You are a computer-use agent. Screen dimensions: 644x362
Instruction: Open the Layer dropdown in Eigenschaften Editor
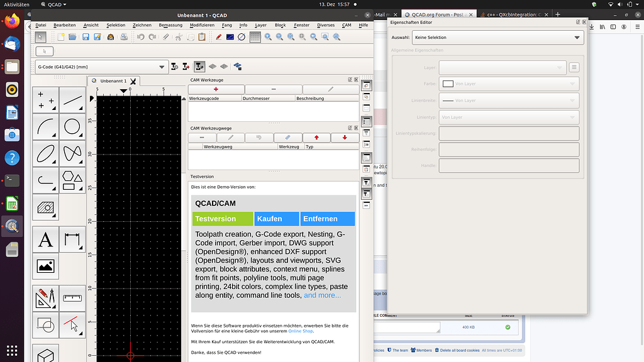tap(502, 67)
